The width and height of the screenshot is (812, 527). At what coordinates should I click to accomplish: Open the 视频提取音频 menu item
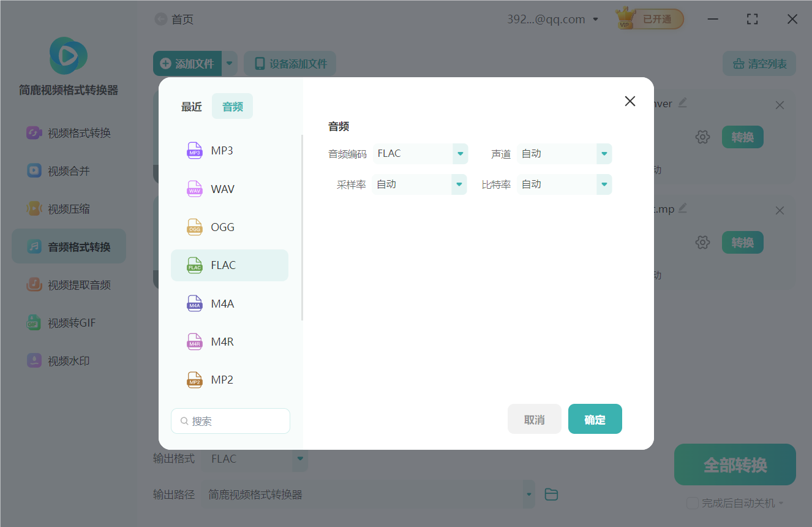point(68,284)
